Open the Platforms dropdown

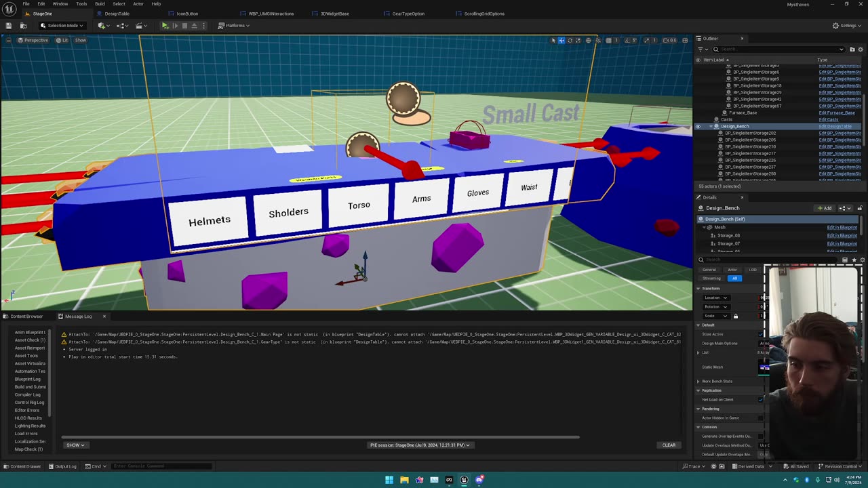pyautogui.click(x=234, y=26)
